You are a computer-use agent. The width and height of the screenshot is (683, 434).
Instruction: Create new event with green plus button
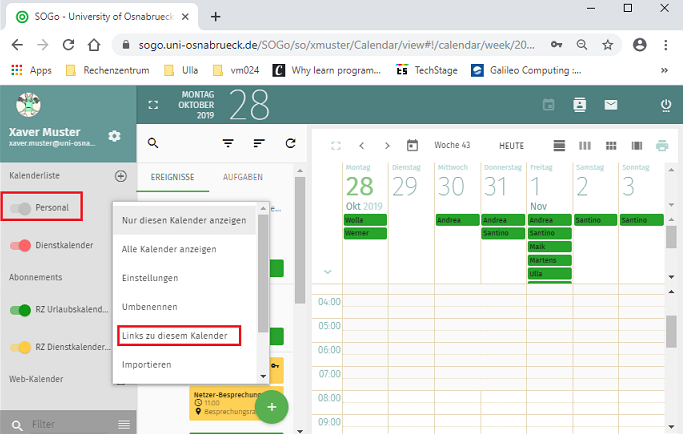[x=271, y=407]
